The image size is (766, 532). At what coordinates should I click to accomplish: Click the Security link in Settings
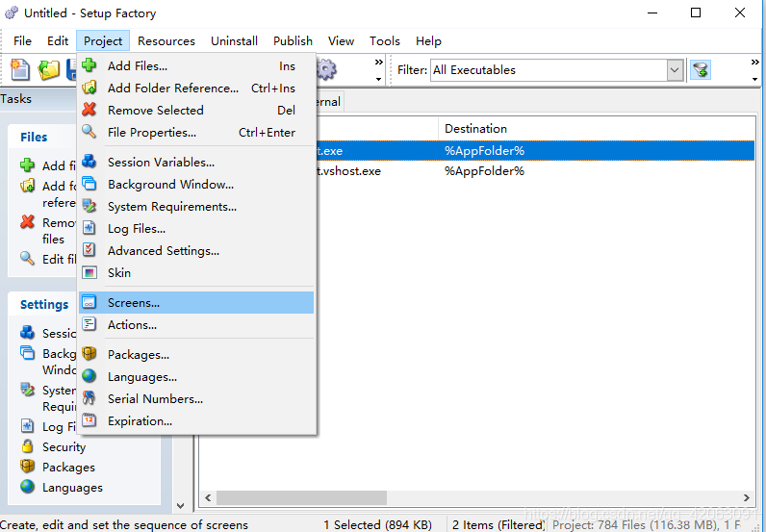64,447
